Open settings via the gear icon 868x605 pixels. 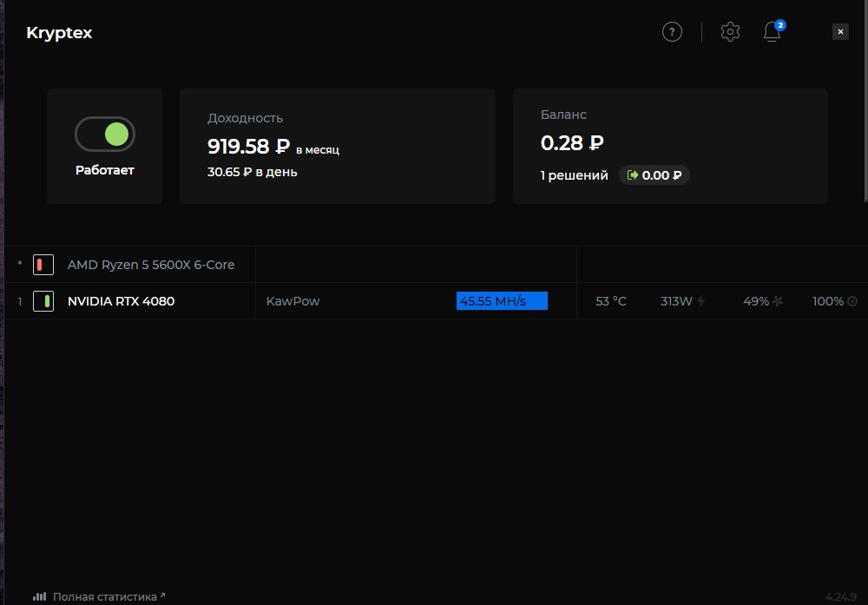tap(730, 32)
